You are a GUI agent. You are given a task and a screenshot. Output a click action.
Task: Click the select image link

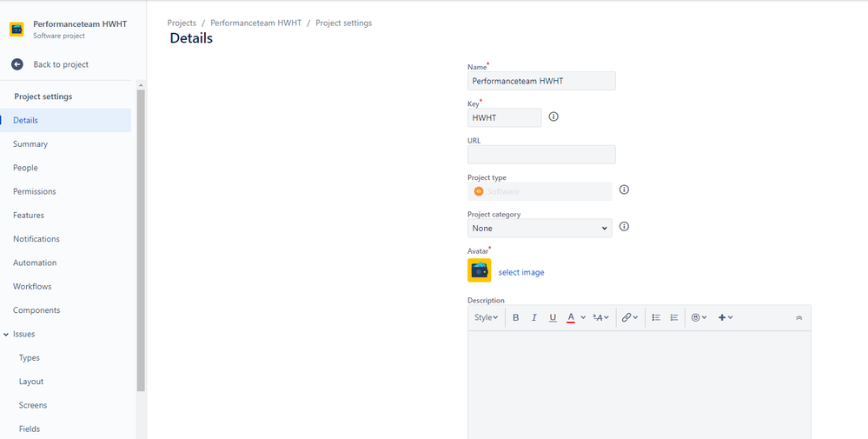pyautogui.click(x=521, y=272)
